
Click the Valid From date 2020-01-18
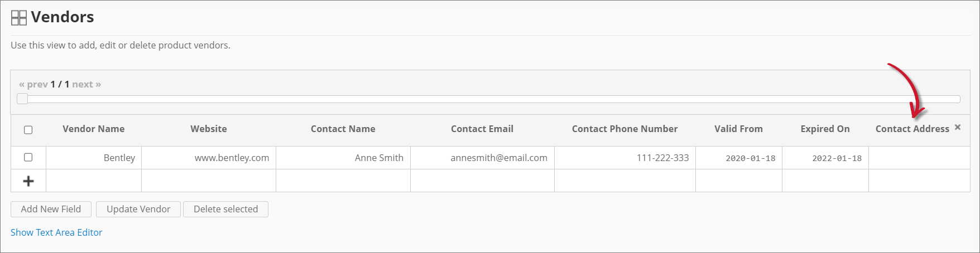pos(750,158)
